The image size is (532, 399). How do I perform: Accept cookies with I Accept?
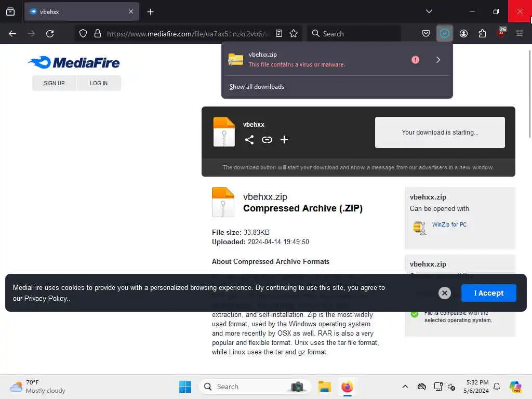tap(488, 293)
